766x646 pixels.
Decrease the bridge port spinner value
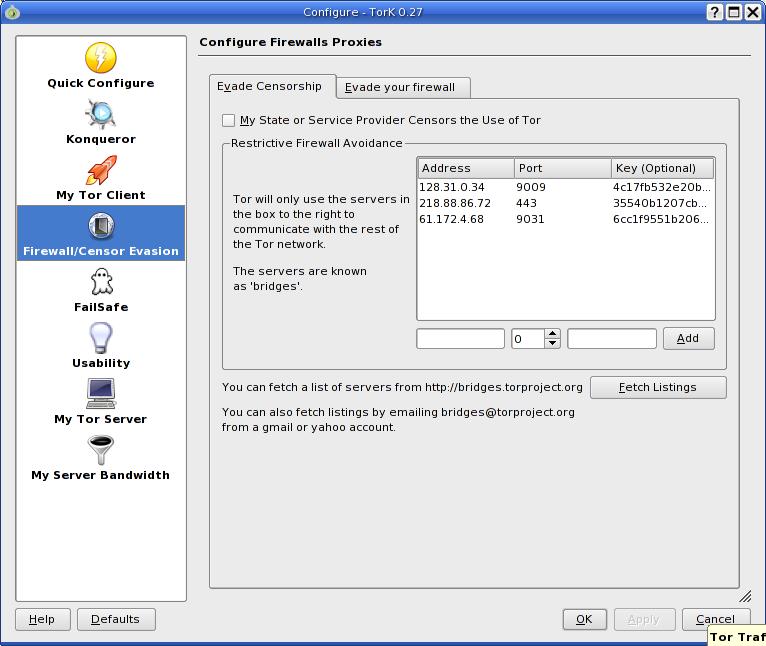point(552,343)
